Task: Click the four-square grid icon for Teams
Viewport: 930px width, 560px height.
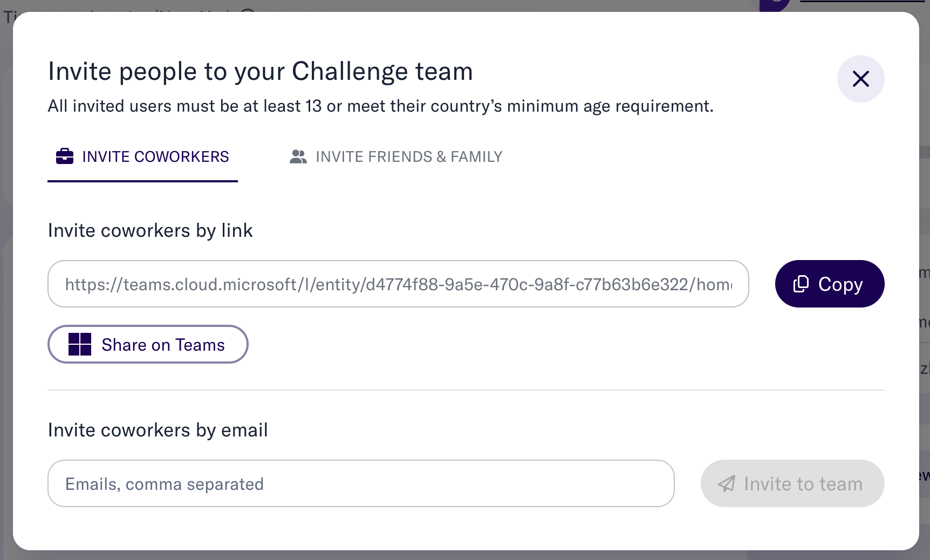Action: tap(80, 344)
